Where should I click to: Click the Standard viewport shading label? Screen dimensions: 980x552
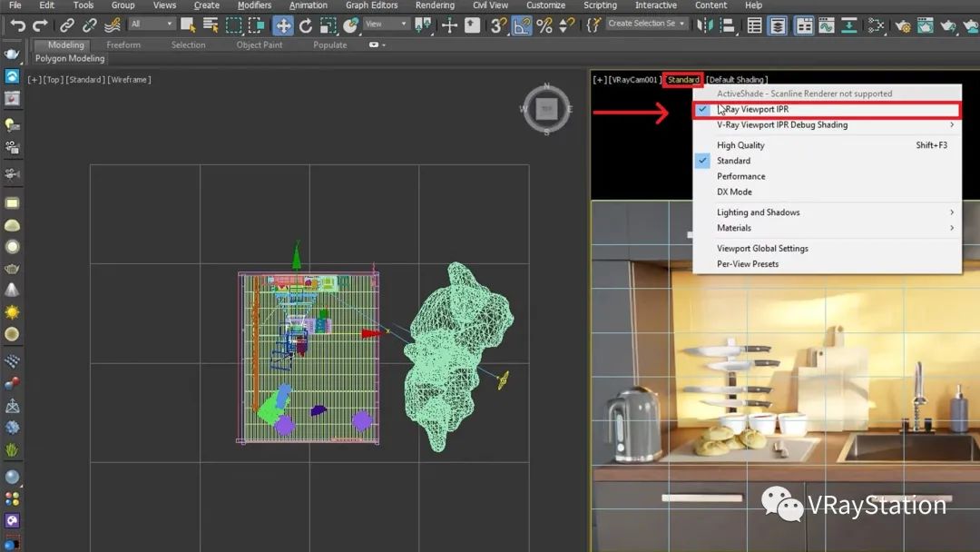pos(682,80)
